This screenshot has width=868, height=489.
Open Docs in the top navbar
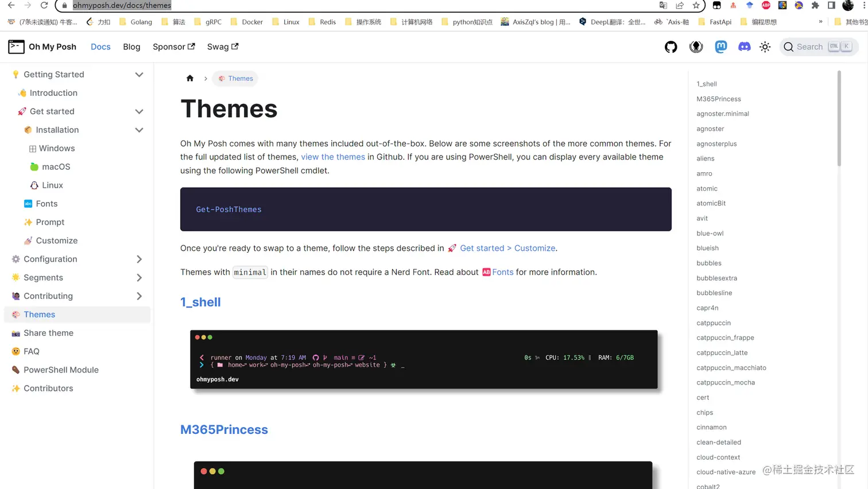(x=100, y=47)
